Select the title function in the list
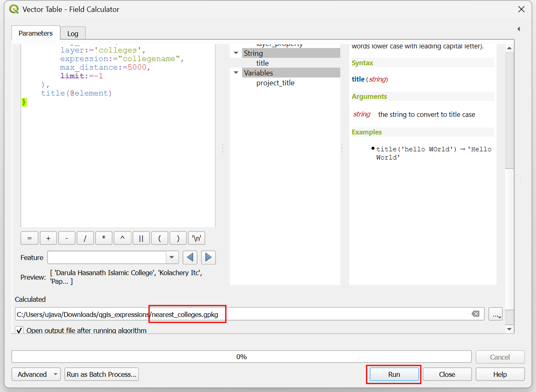This screenshot has width=536, height=392. (x=263, y=63)
